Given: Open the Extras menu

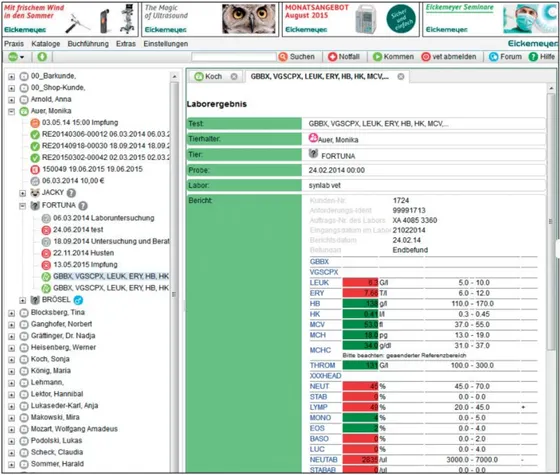Looking at the screenshot, I should [x=126, y=44].
